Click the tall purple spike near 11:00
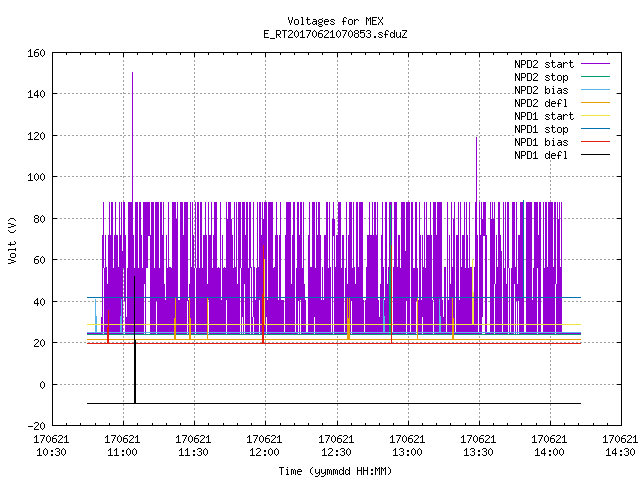 132,137
